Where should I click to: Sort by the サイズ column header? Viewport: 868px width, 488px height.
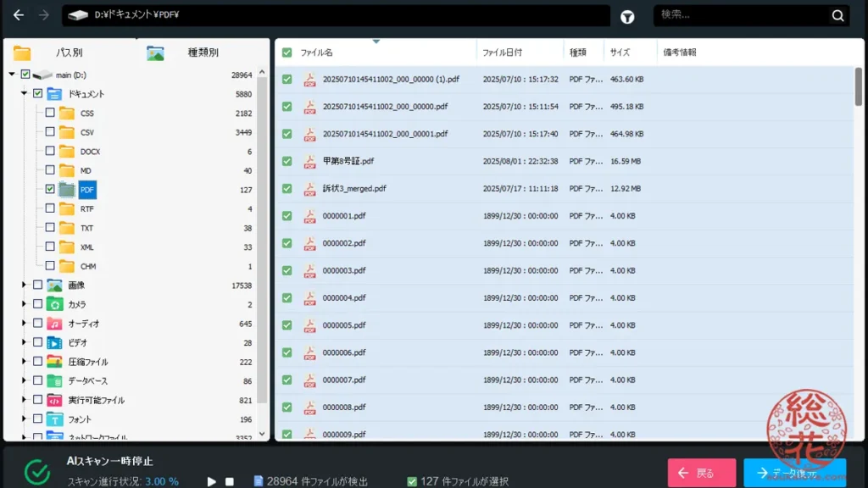(620, 53)
